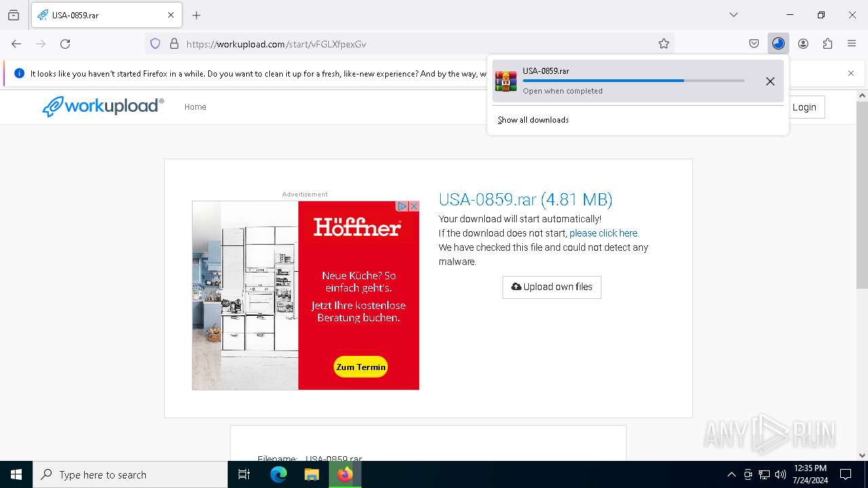Click the scrollbar down arrow
Screen dimensions: 868x488
(x=862, y=455)
